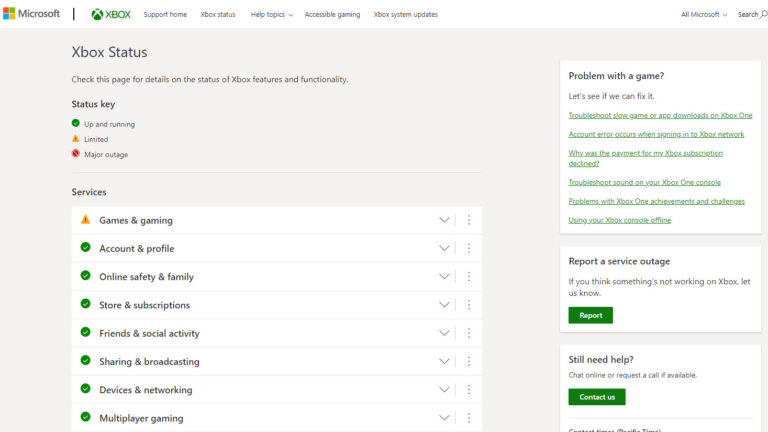
Task: Expand Online safety & family row
Action: click(x=444, y=277)
